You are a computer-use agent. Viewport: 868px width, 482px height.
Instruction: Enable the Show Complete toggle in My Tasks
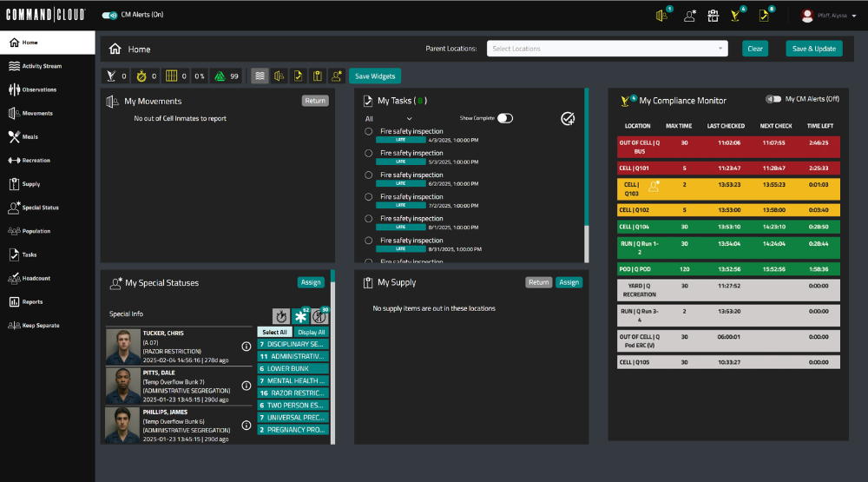[504, 118]
